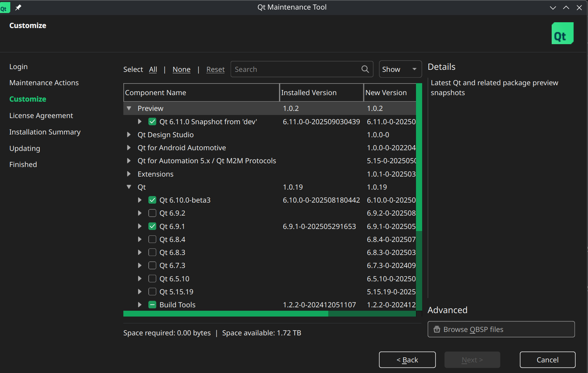This screenshot has height=373, width=588.
Task: Click the Select None link
Action: (182, 69)
